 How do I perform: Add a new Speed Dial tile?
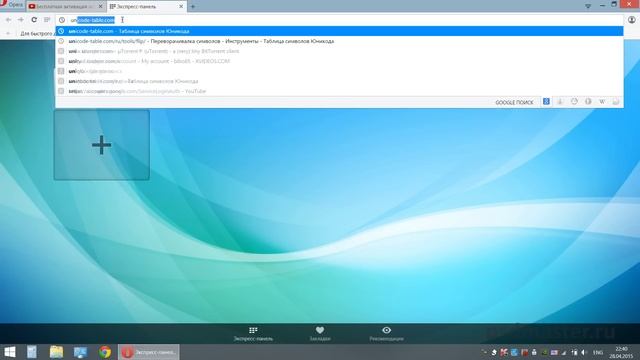pyautogui.click(x=102, y=145)
